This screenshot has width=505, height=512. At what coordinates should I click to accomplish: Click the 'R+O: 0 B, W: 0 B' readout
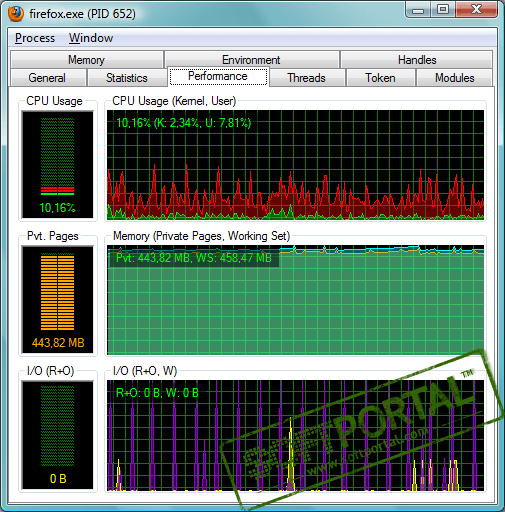pyautogui.click(x=157, y=393)
